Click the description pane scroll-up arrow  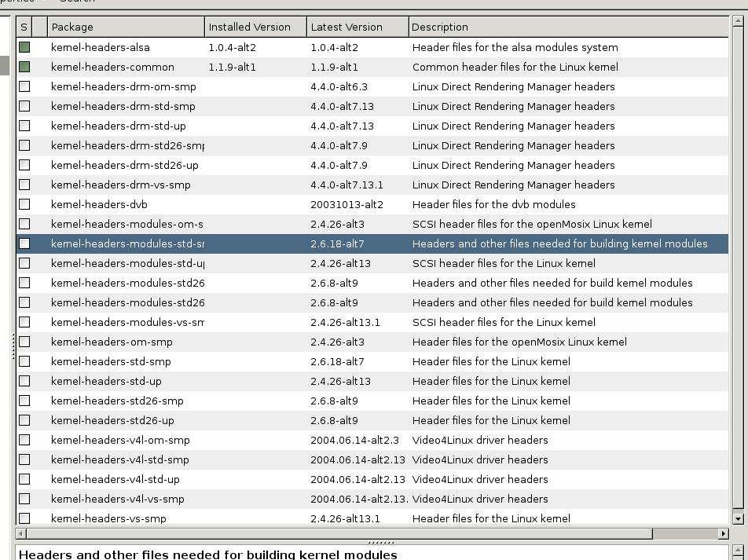click(x=738, y=550)
